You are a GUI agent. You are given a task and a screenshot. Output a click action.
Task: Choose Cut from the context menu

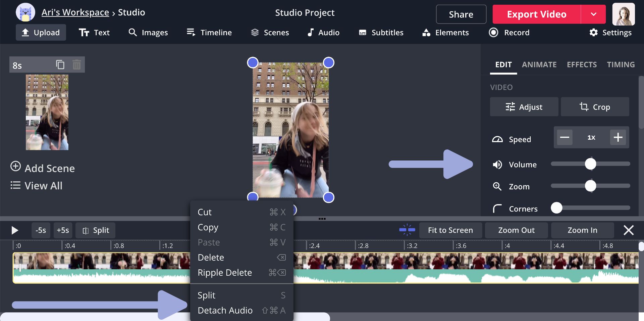pyautogui.click(x=241, y=212)
